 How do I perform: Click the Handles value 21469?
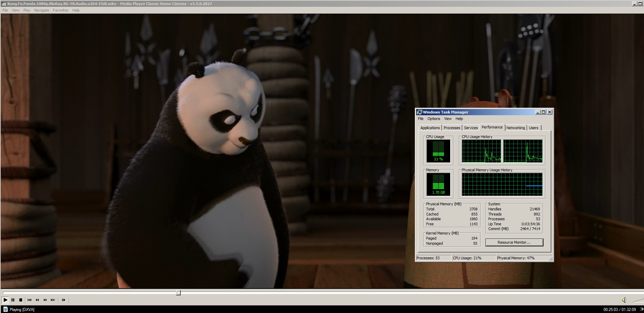pyautogui.click(x=535, y=209)
